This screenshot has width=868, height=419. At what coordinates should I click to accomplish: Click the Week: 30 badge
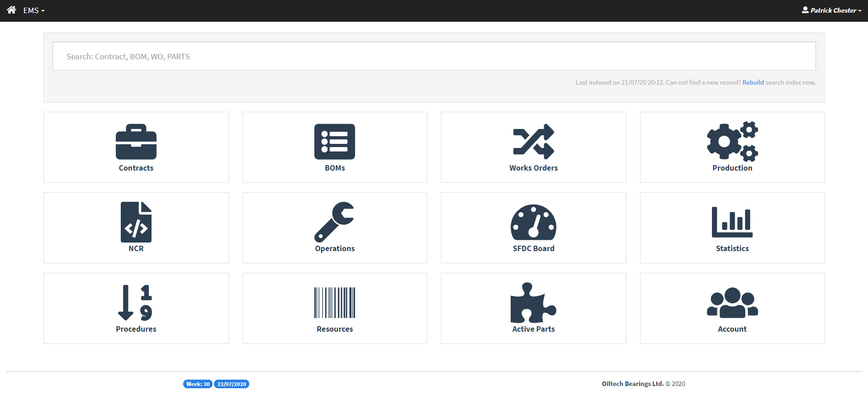coord(198,384)
